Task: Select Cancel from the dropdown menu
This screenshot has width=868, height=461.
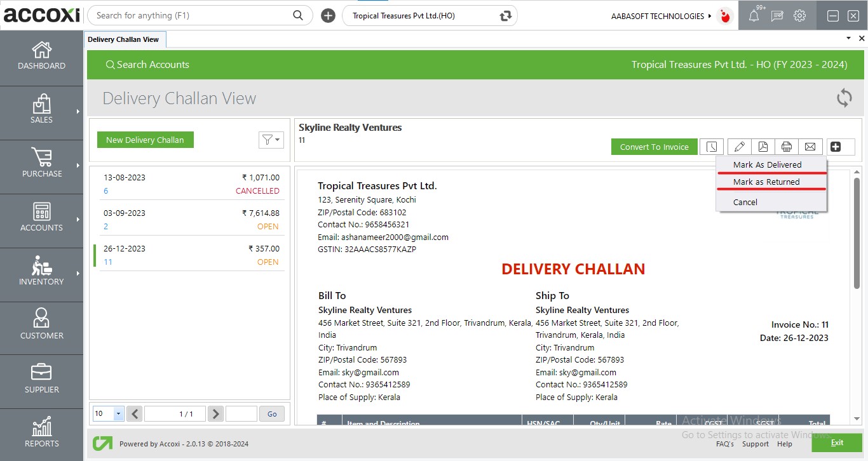Action: click(745, 202)
